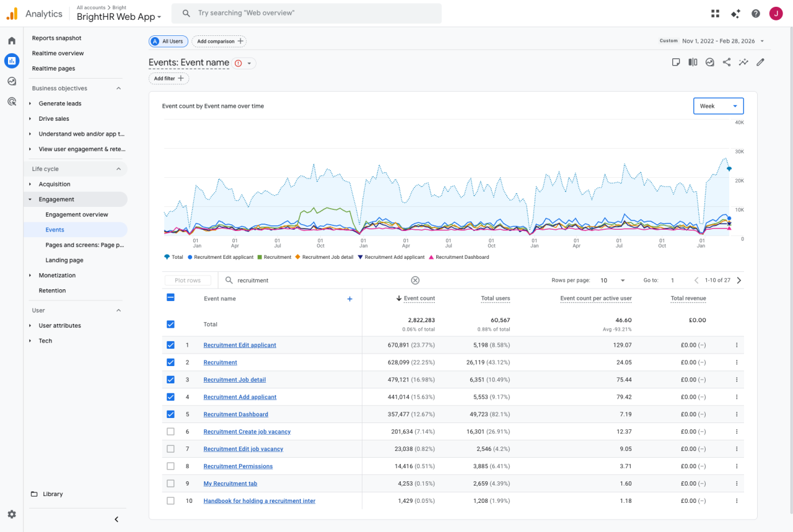793x532 pixels.
Task: Click the Add filter button
Action: pyautogui.click(x=168, y=78)
